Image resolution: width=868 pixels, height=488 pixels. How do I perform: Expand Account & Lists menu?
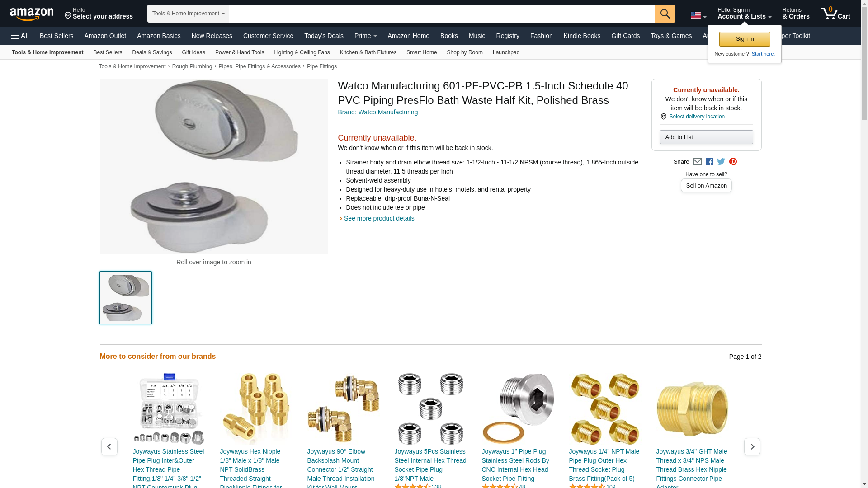tap(744, 13)
